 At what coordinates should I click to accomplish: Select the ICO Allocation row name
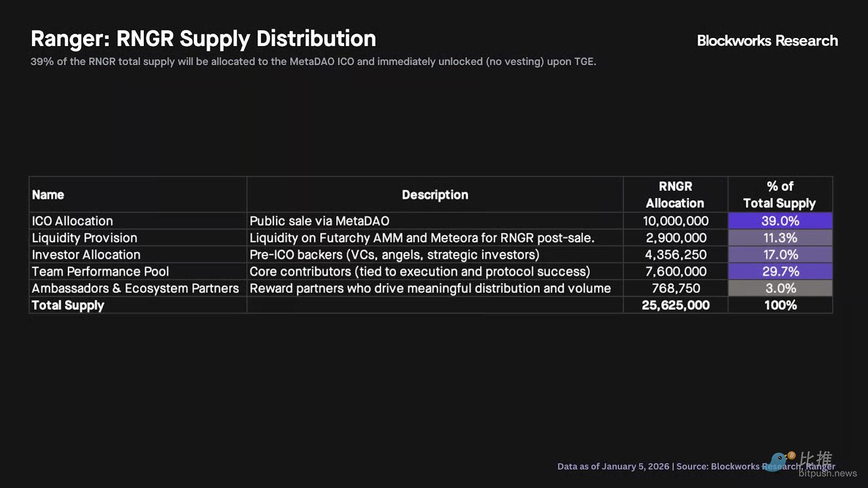pos(73,221)
